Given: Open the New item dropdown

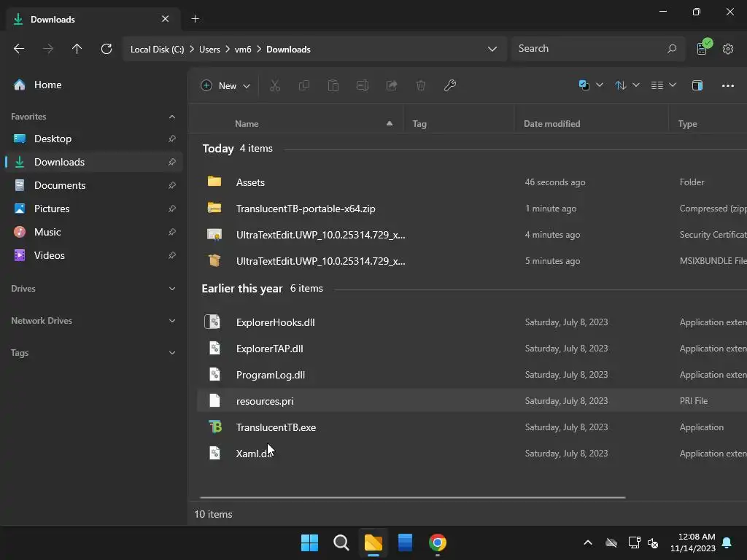Looking at the screenshot, I should pyautogui.click(x=225, y=85).
